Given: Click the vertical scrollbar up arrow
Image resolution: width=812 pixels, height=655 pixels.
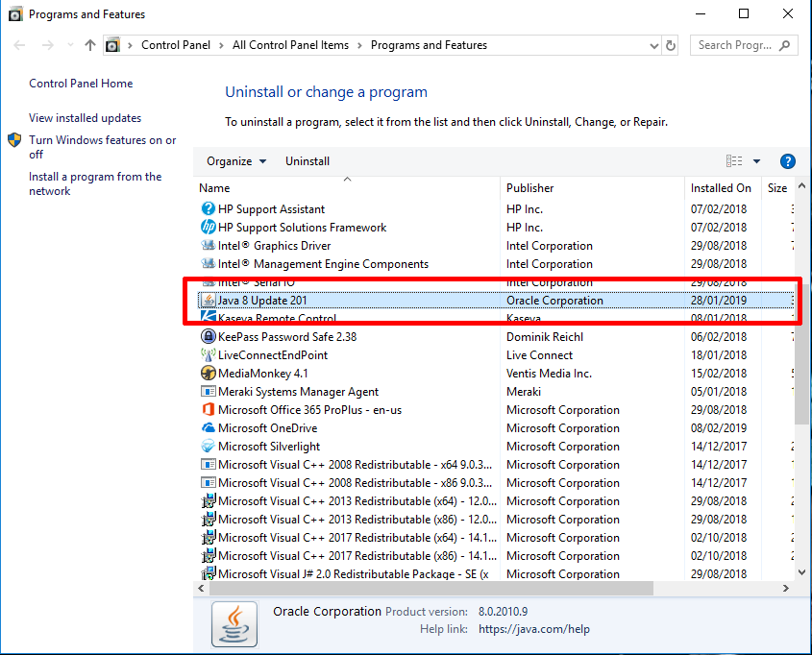Looking at the screenshot, I should [x=801, y=185].
